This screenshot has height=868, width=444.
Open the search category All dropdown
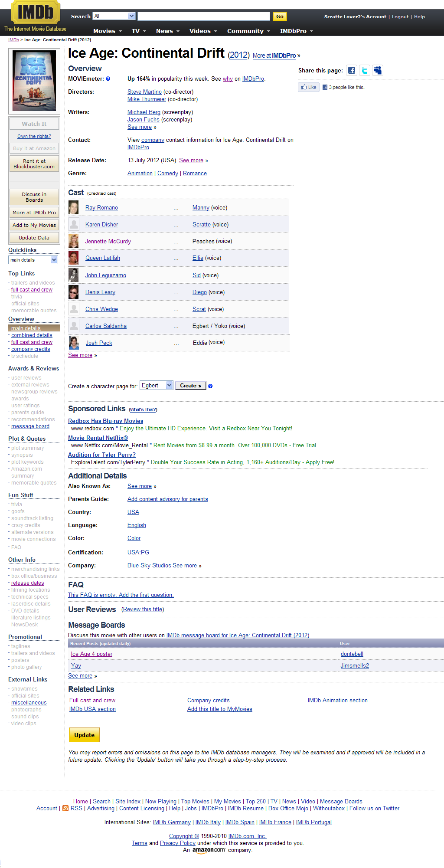(x=114, y=16)
